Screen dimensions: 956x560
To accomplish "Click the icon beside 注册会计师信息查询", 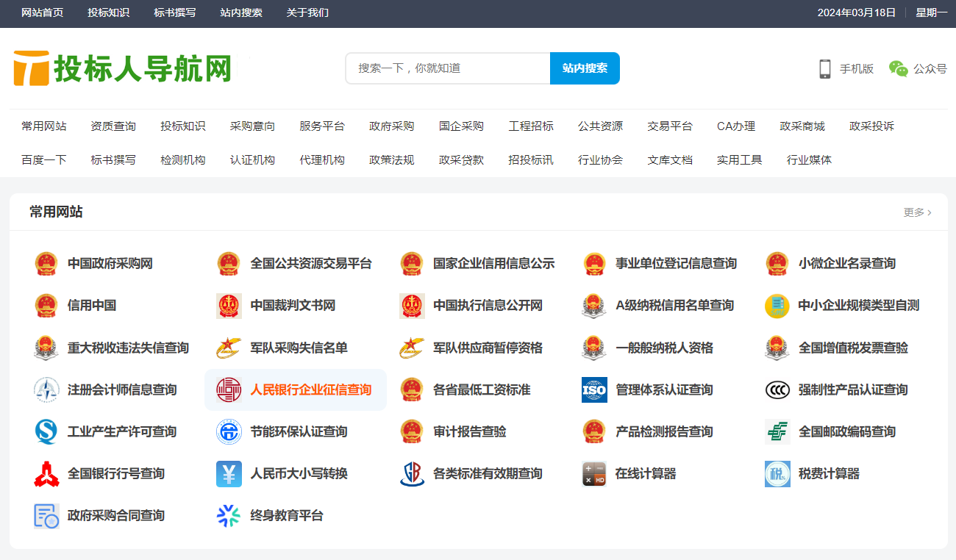I will click(46, 390).
